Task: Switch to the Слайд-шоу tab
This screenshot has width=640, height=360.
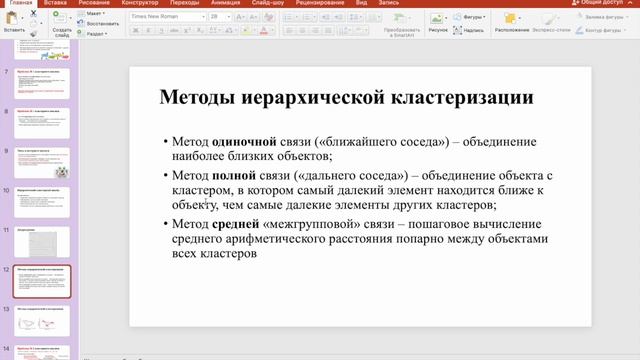Action: (268, 3)
